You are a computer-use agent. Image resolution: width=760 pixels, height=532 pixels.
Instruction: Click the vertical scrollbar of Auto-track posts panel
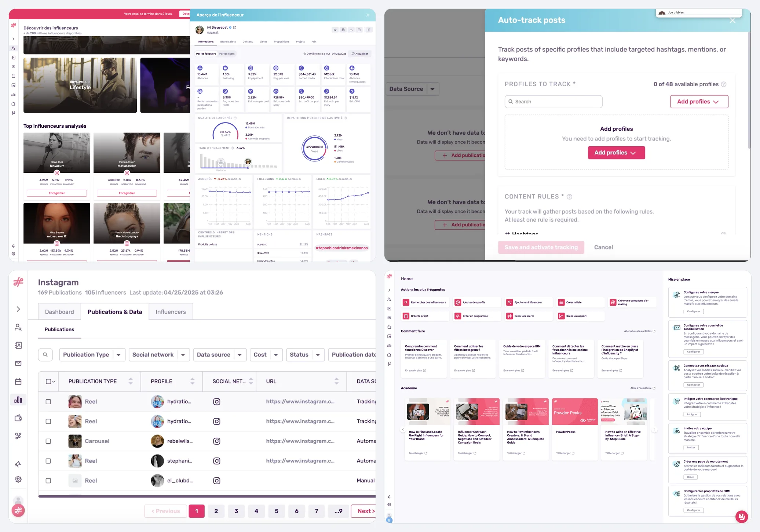[x=749, y=90]
